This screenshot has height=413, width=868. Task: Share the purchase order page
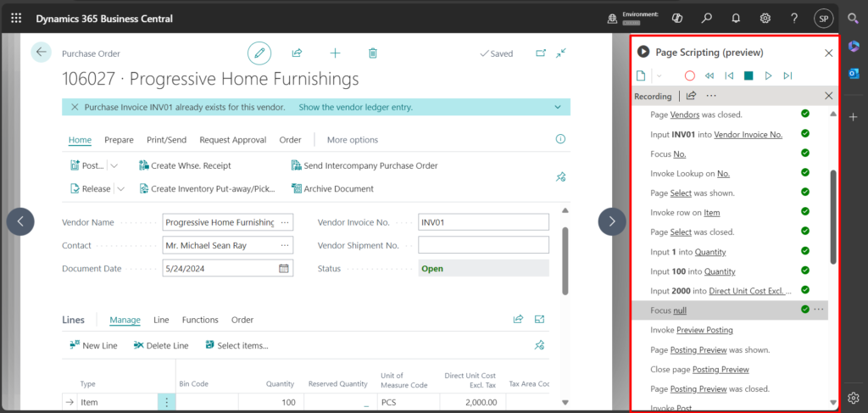(297, 53)
